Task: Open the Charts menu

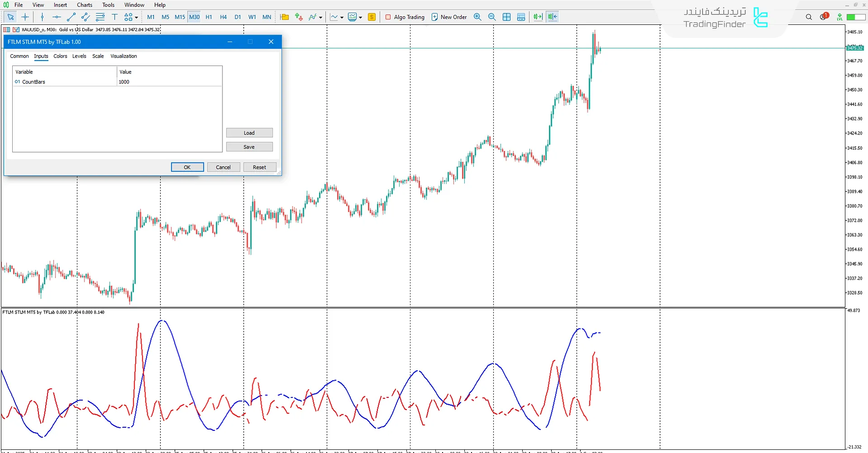Action: click(84, 5)
